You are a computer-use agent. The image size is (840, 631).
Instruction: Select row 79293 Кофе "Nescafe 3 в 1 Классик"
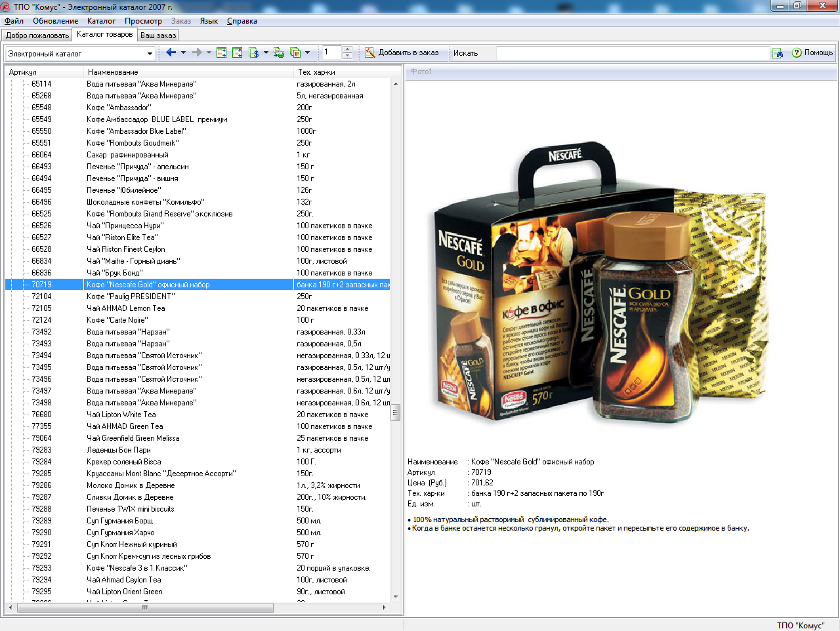click(198, 568)
